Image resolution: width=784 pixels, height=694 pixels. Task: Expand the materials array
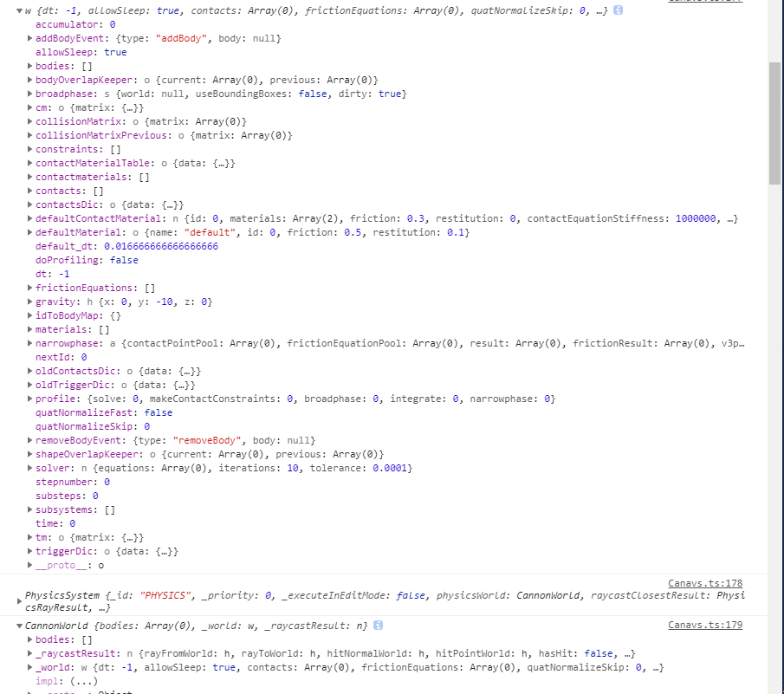(x=29, y=329)
